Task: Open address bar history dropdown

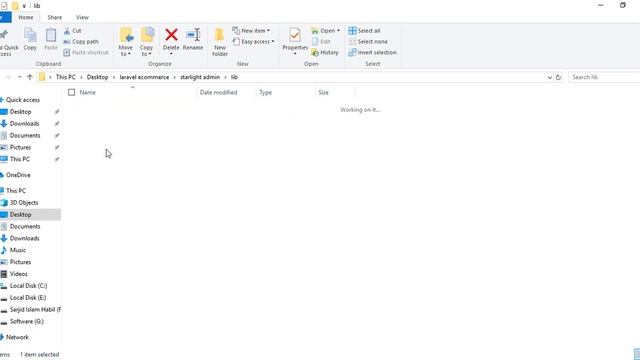Action: pyautogui.click(x=549, y=77)
